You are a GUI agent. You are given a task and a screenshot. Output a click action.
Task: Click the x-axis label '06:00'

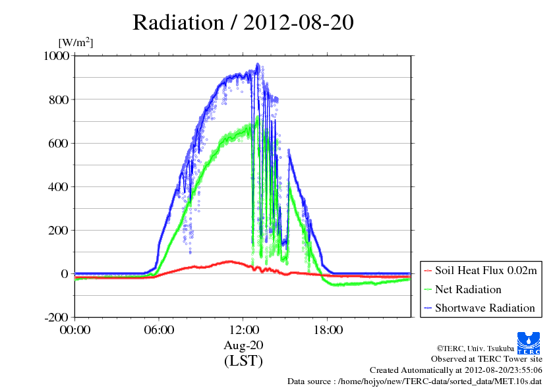(x=159, y=330)
